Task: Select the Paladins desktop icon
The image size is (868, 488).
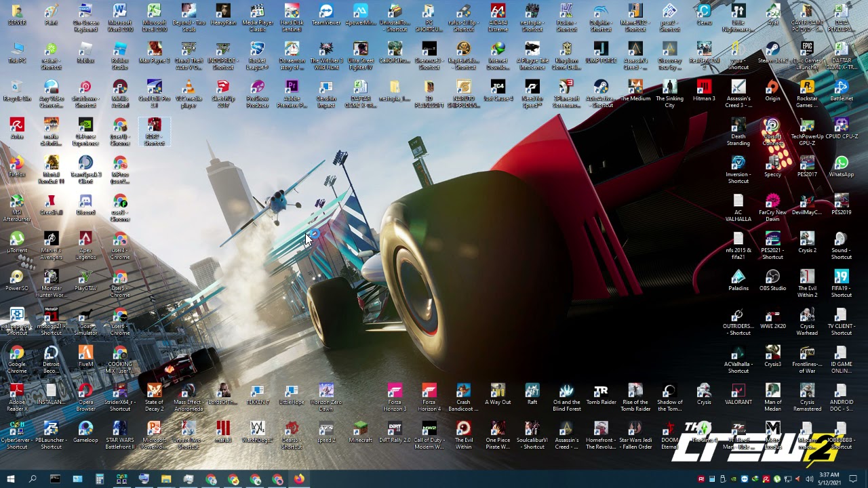Action: 738,281
